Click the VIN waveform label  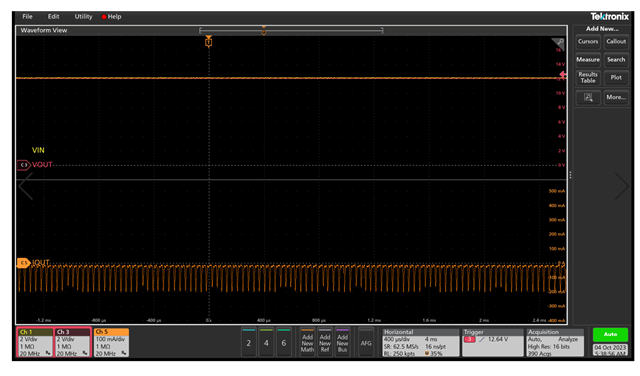(38, 150)
